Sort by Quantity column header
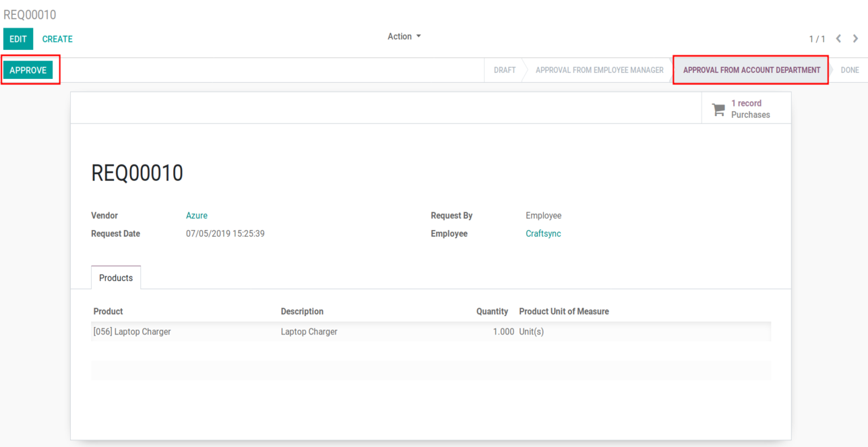This screenshot has width=868, height=447. pyautogui.click(x=492, y=311)
